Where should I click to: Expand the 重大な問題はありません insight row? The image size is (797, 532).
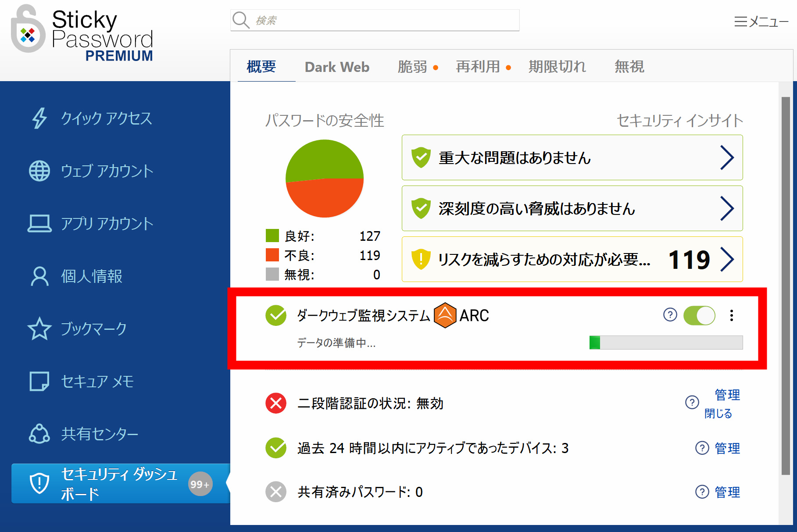pyautogui.click(x=726, y=158)
